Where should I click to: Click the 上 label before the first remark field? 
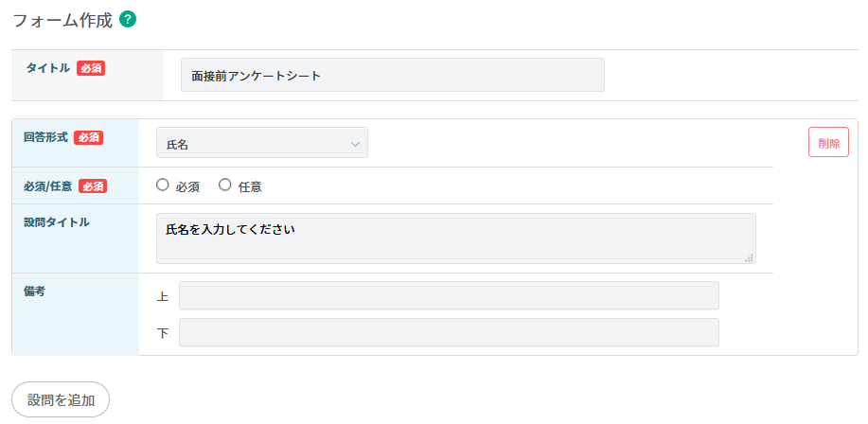pyautogui.click(x=163, y=297)
